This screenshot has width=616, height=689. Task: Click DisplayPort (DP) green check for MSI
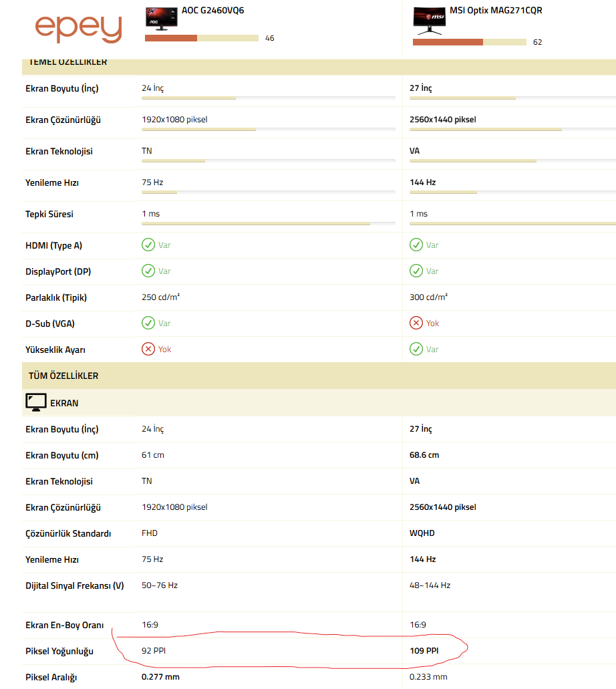click(x=416, y=271)
